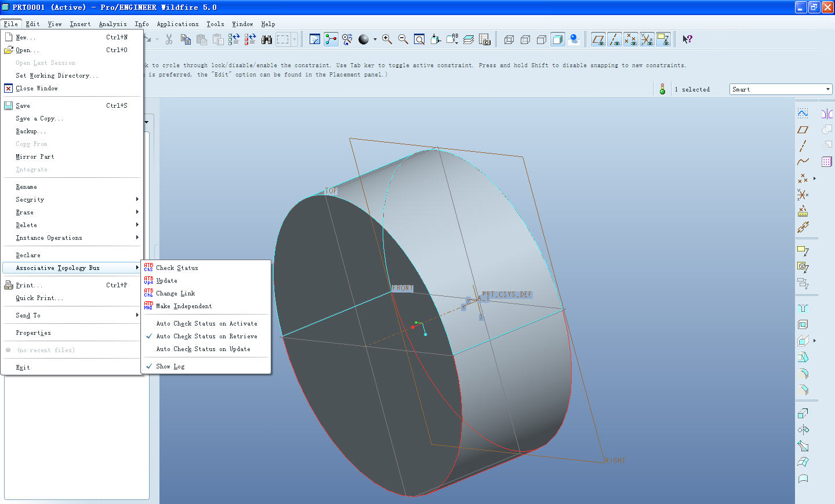Expand the Datum Point flyout arrow

[x=815, y=178]
